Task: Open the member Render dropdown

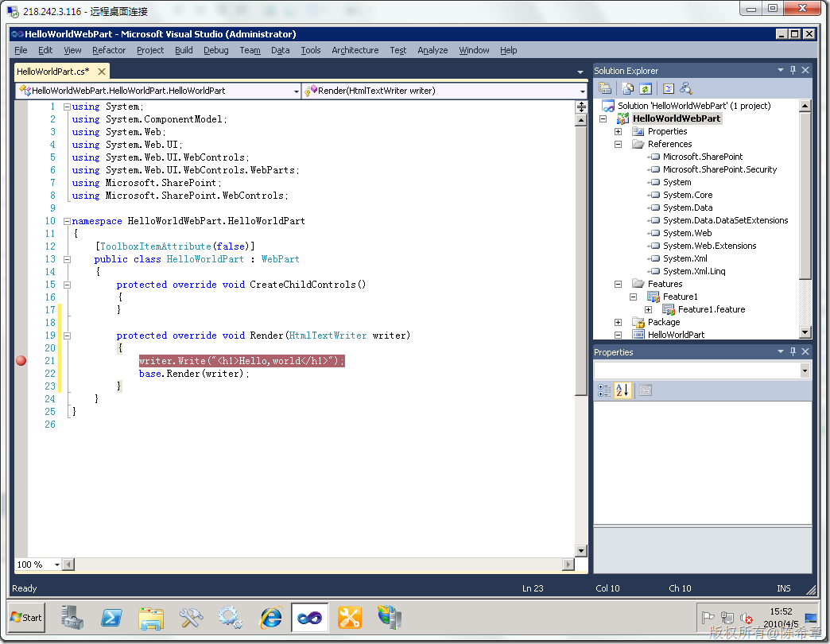Action: point(582,91)
